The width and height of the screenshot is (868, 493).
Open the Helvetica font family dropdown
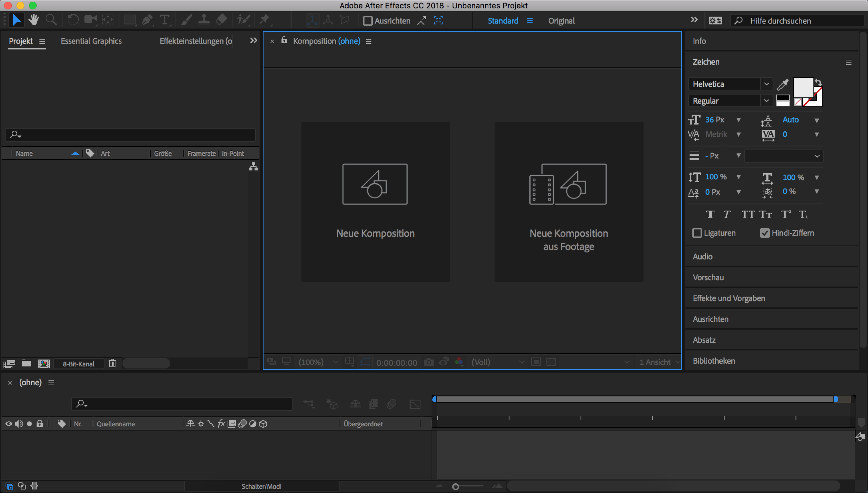767,84
